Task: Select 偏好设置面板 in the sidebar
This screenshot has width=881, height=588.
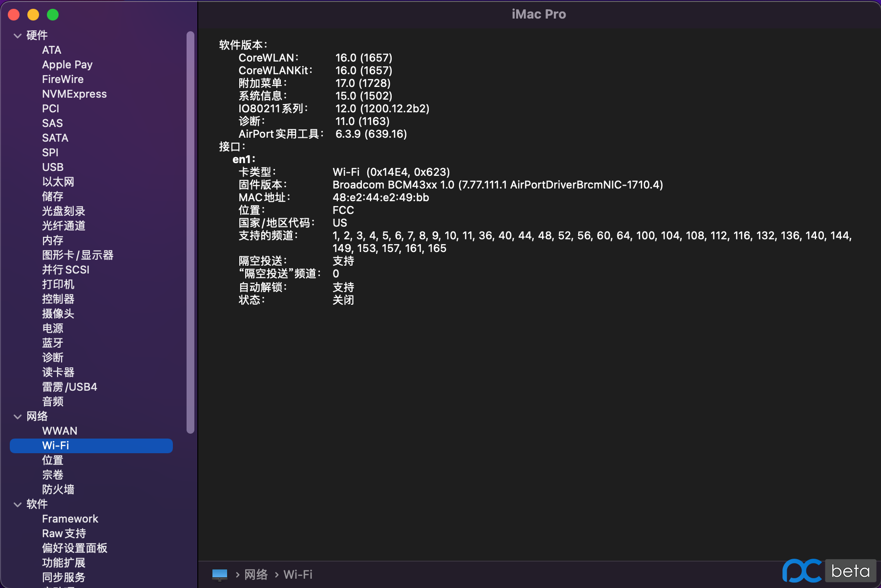Action: click(75, 548)
